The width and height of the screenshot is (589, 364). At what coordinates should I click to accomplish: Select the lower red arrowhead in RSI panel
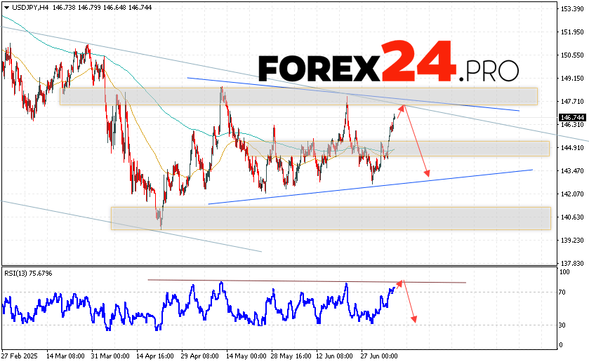414,320
